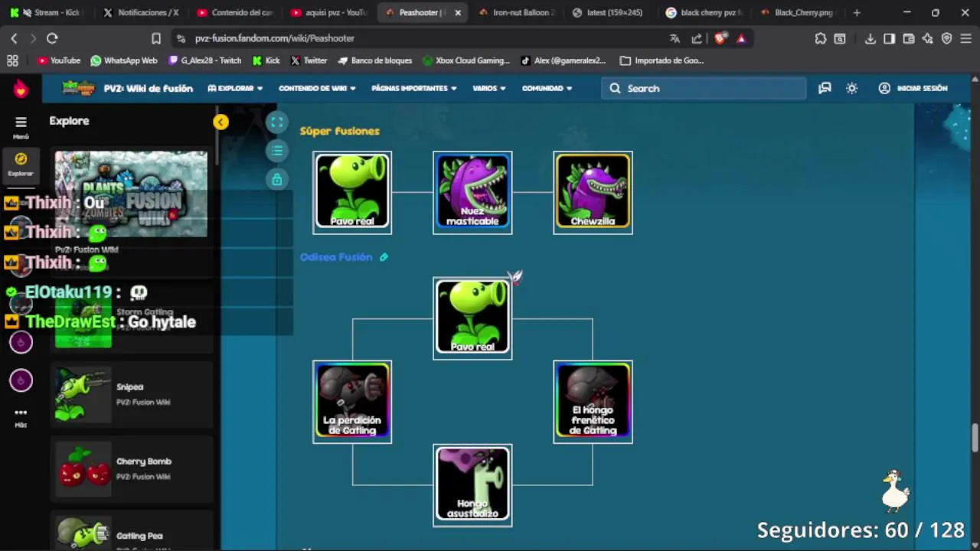
Task: Switch to Stream - Kick tab
Action: click(47, 12)
